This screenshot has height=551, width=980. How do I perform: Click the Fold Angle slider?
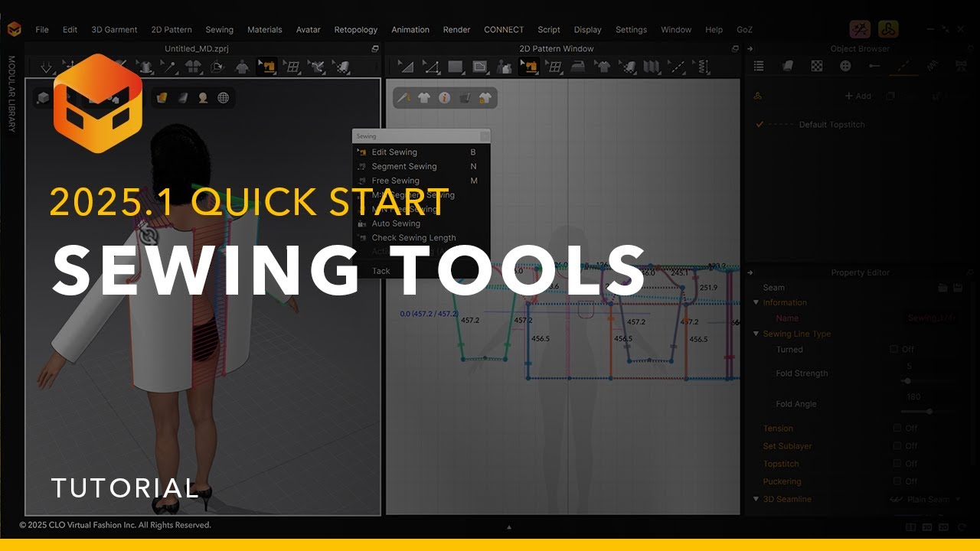(930, 411)
